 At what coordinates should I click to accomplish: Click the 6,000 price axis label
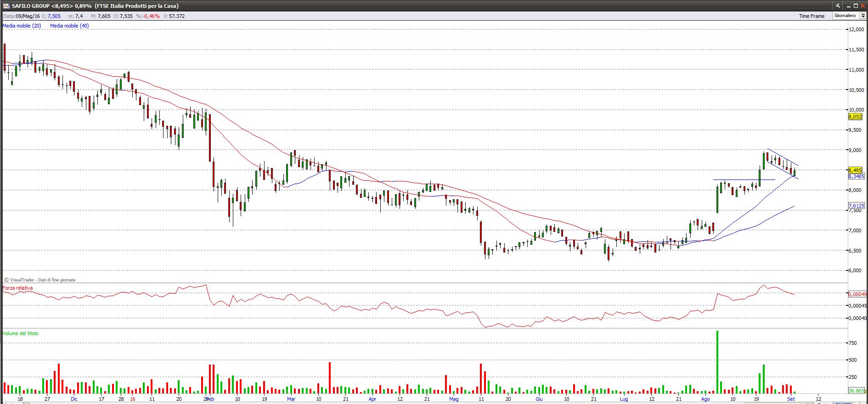click(855, 270)
